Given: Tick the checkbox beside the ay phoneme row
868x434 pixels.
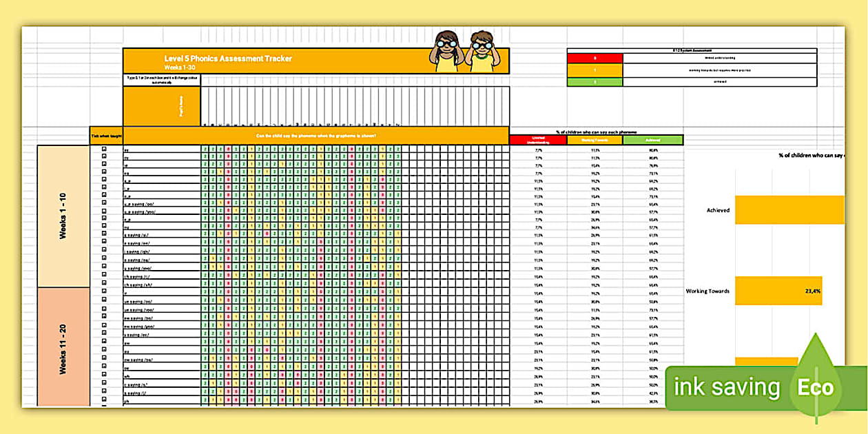Looking at the screenshot, I should coord(103,156).
